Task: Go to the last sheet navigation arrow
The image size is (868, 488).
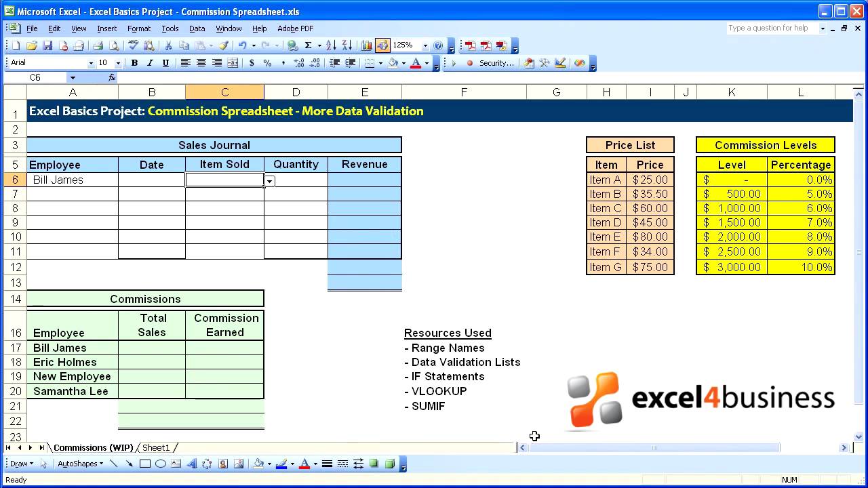Action: point(41,448)
